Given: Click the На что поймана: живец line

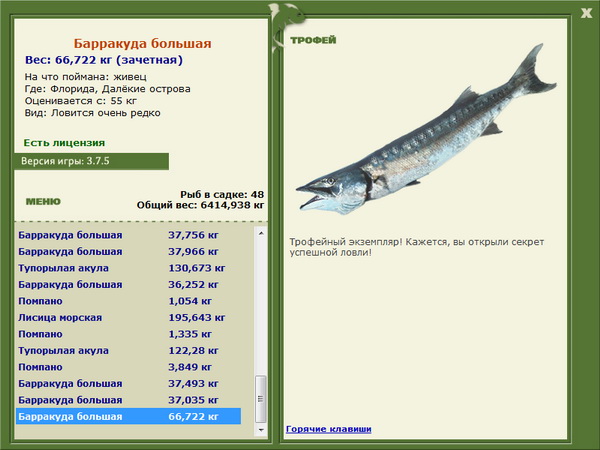Looking at the screenshot, I should [x=85, y=77].
